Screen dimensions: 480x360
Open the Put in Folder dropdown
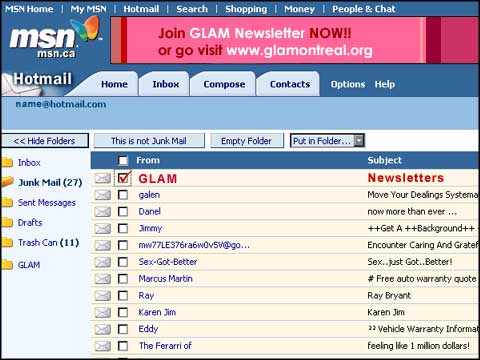(327, 141)
